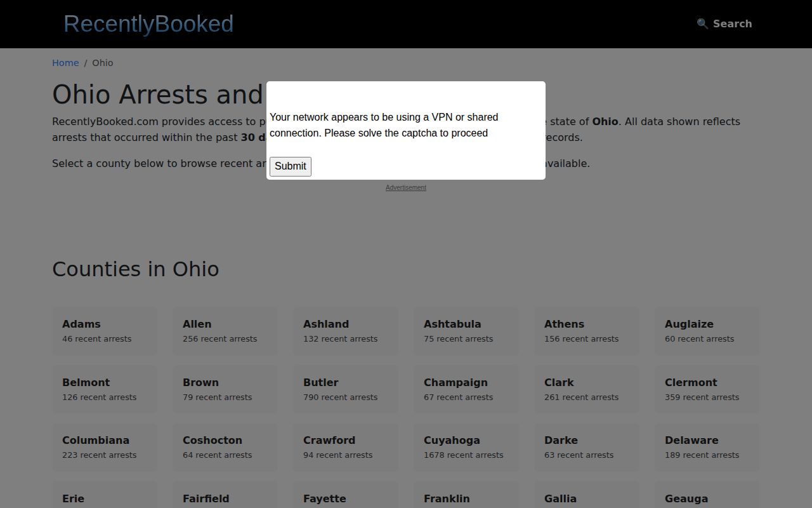The image size is (812, 508).
Task: Select the Champaign county card
Action: pos(466,389)
